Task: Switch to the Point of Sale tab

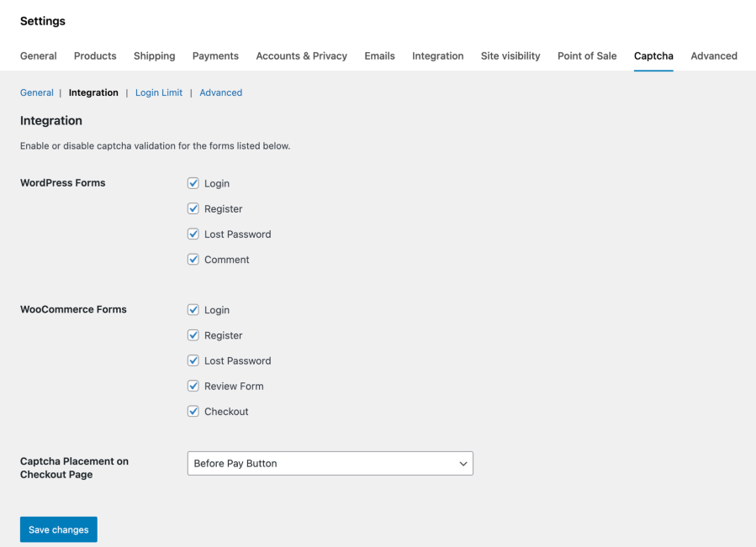Action: click(586, 55)
